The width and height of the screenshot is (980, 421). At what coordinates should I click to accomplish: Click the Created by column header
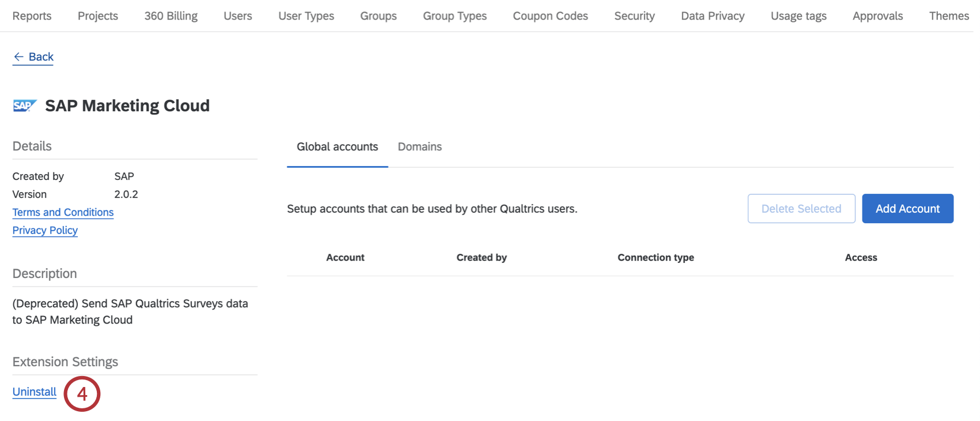point(481,258)
